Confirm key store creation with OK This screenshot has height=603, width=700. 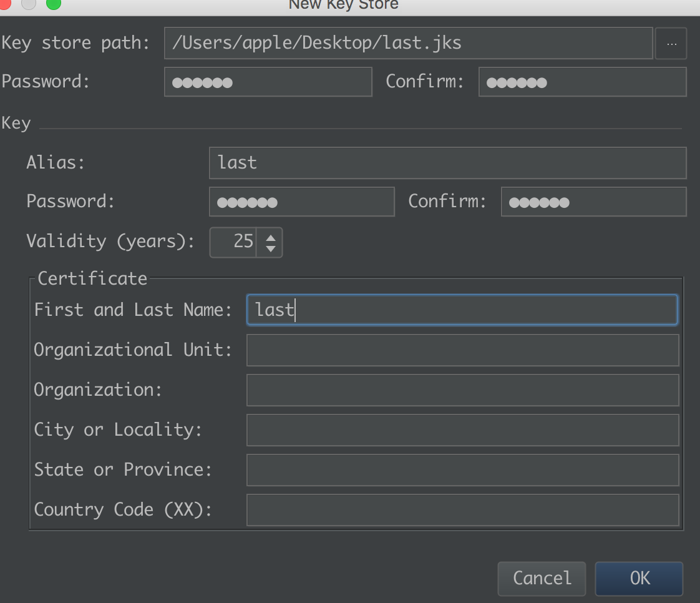tap(639, 579)
